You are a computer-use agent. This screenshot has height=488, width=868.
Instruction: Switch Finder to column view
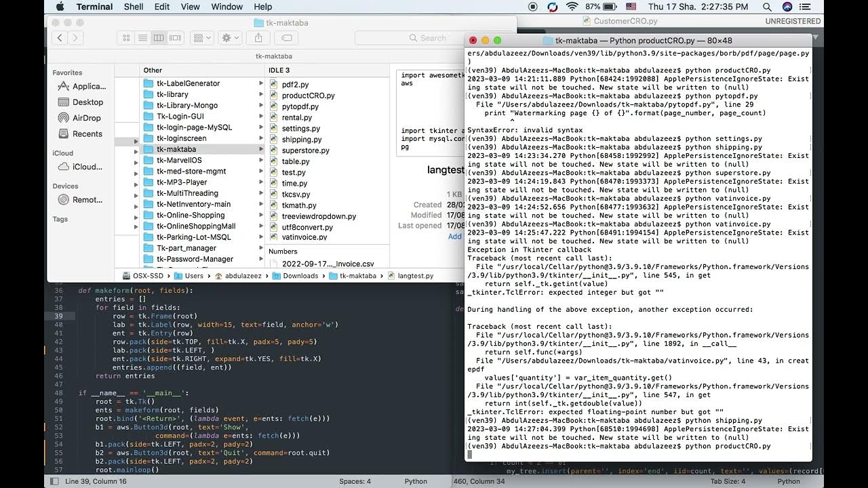pos(159,38)
